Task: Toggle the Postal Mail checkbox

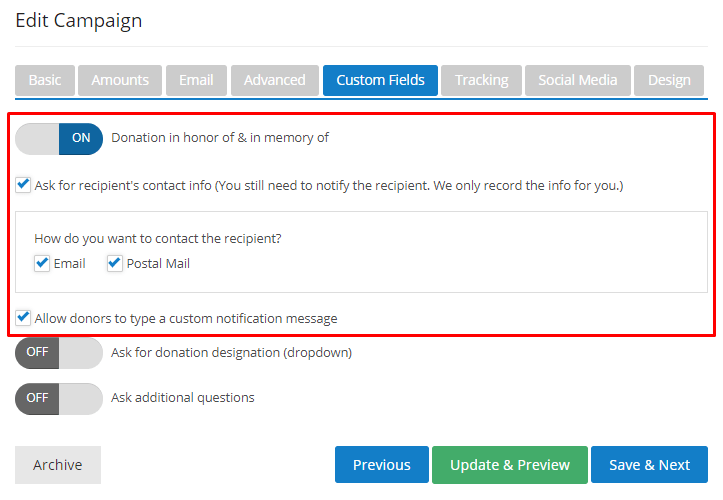Action: [115, 264]
